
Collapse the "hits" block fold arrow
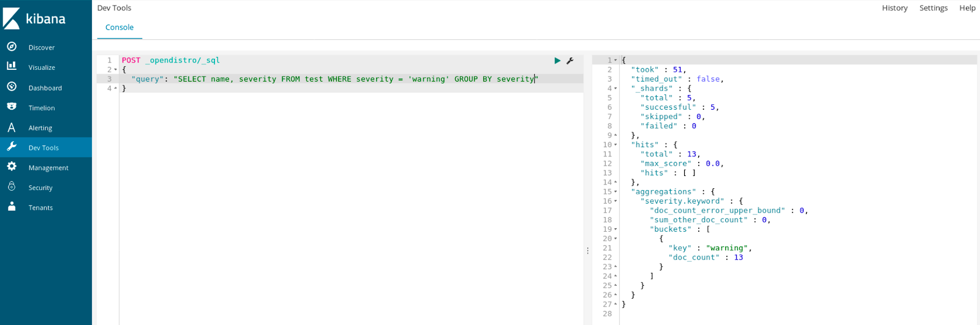616,145
